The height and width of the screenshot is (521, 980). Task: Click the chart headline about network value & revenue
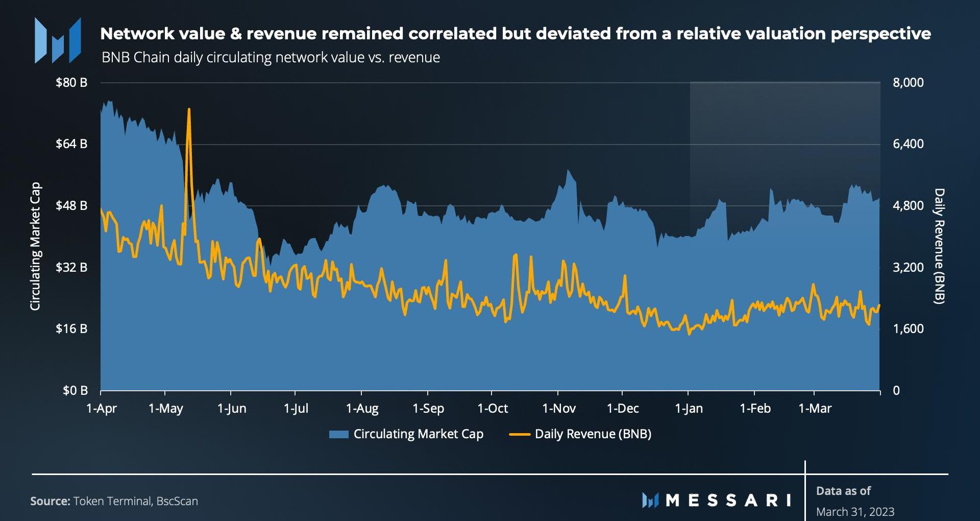(516, 34)
